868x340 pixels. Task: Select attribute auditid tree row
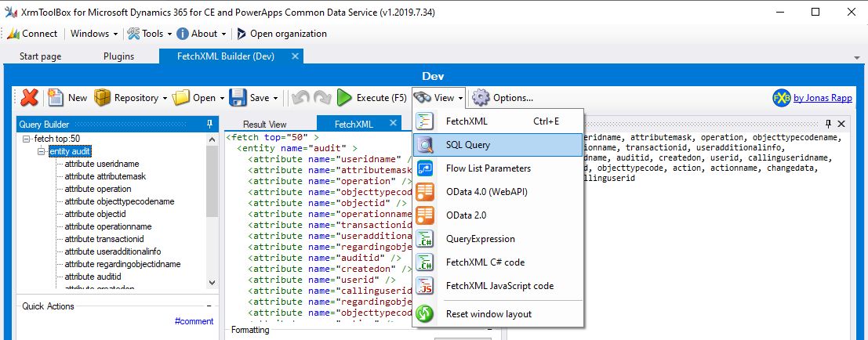tap(93, 277)
